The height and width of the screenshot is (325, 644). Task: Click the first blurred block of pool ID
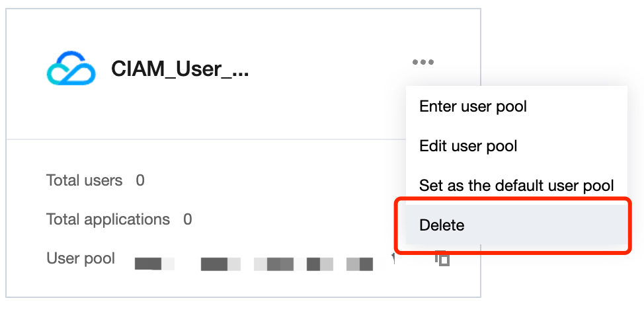tap(154, 264)
